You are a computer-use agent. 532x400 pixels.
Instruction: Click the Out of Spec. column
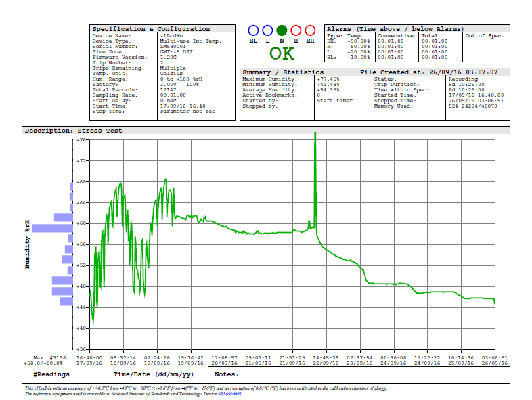(x=483, y=36)
